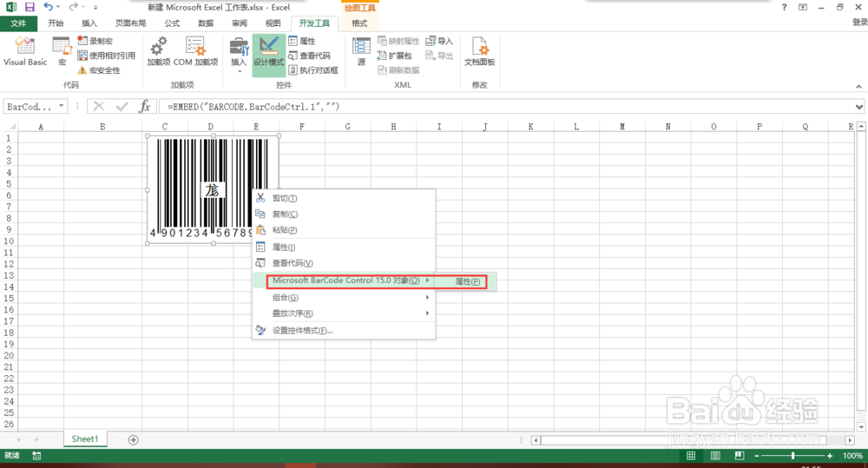The width and height of the screenshot is (868, 468).
Task: Expand the 叠放次序(R) submenu
Action: point(344,313)
